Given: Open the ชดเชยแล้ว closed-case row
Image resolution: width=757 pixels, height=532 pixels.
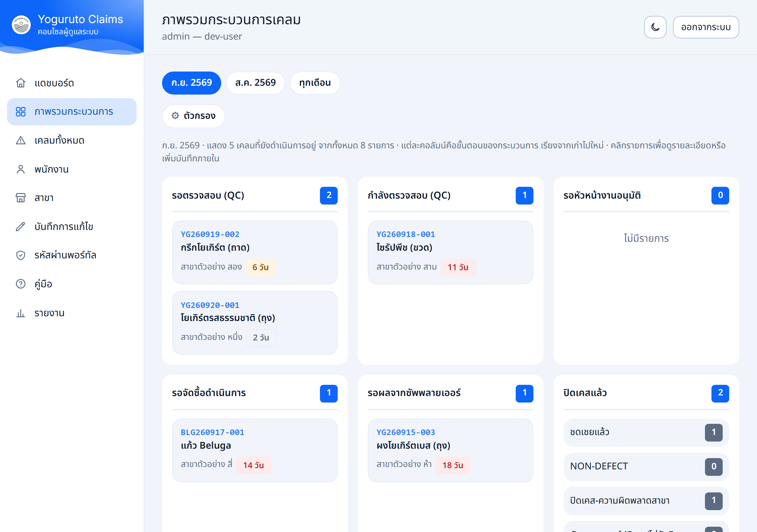Looking at the screenshot, I should 646,432.
